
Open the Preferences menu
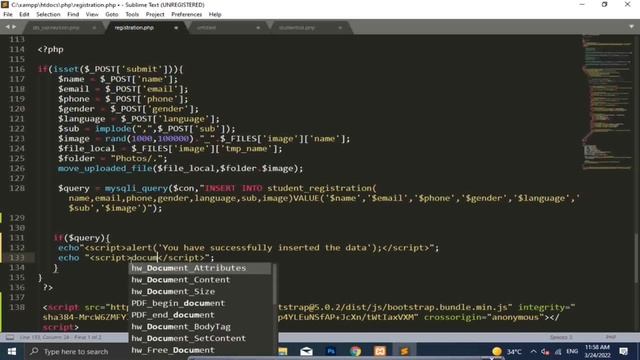tap(187, 14)
